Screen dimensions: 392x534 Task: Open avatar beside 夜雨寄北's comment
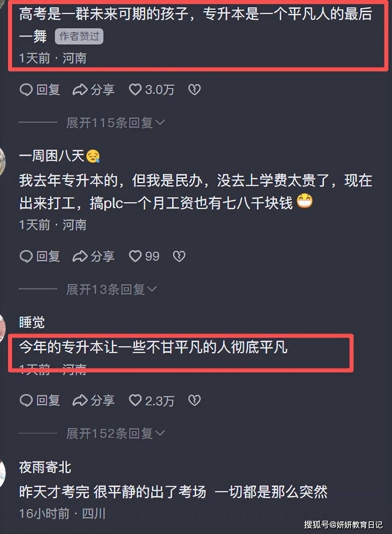click(x=2, y=473)
